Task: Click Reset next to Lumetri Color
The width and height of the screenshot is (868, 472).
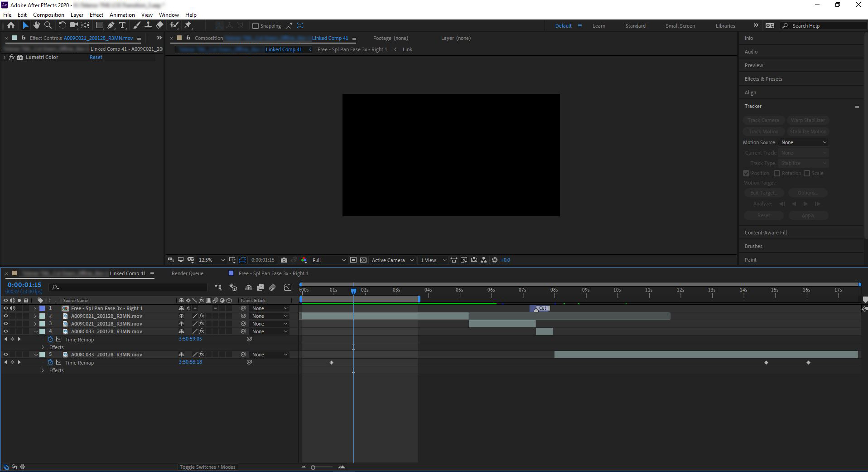Action: pos(96,57)
